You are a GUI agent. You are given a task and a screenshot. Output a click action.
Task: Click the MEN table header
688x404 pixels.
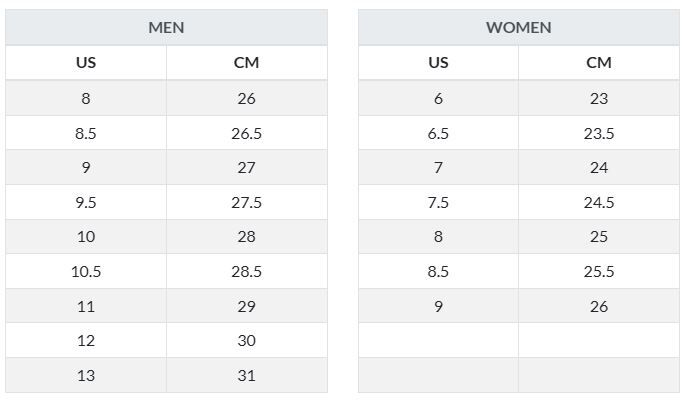(x=166, y=27)
